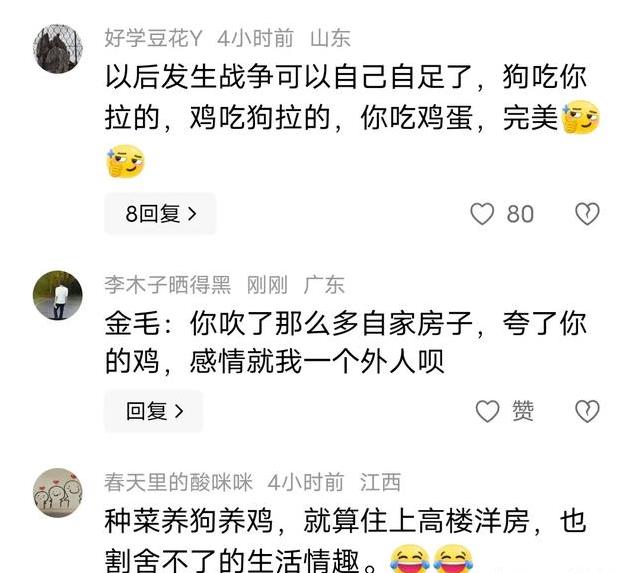The height and width of the screenshot is (573, 638).
Task: Tap broken heart on 李木子晒得黑 comment
Action: tap(587, 411)
